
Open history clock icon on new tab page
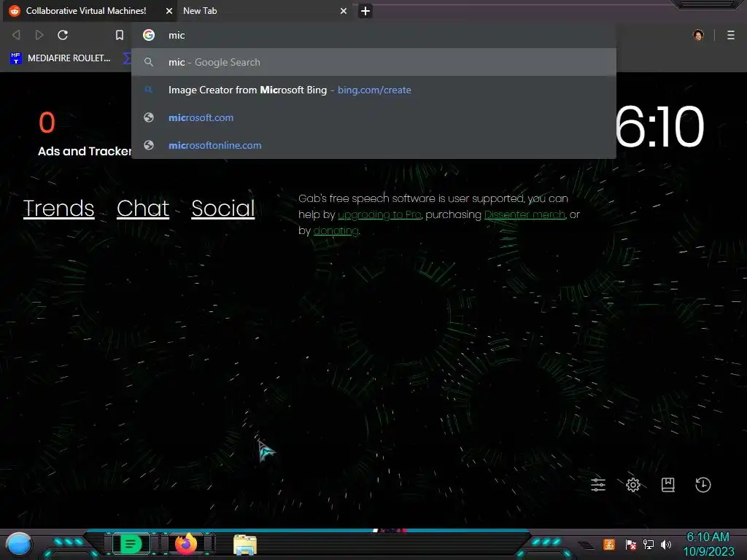(x=703, y=485)
